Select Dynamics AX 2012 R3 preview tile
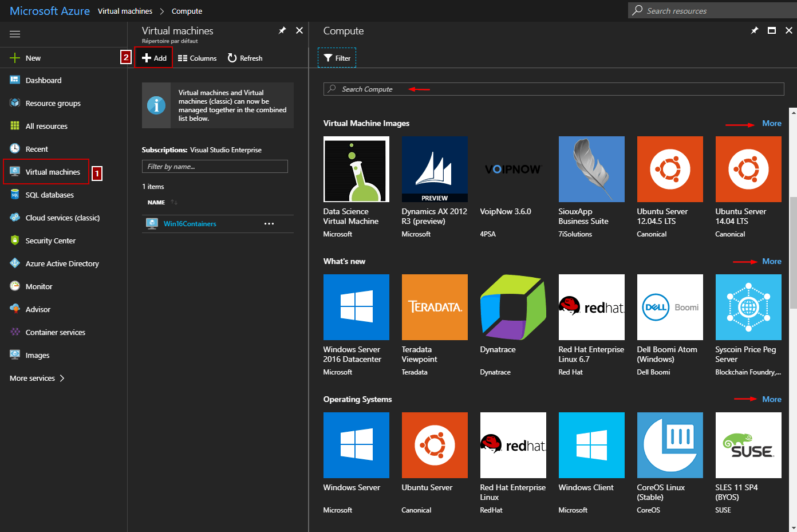Screen dimensions: 797x532 (x=435, y=187)
